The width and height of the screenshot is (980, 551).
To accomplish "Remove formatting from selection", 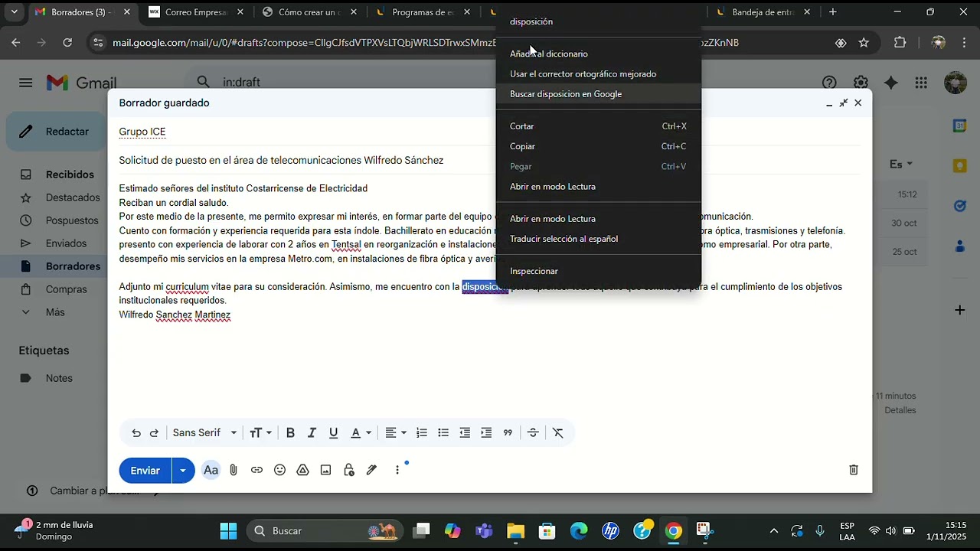I will (558, 433).
